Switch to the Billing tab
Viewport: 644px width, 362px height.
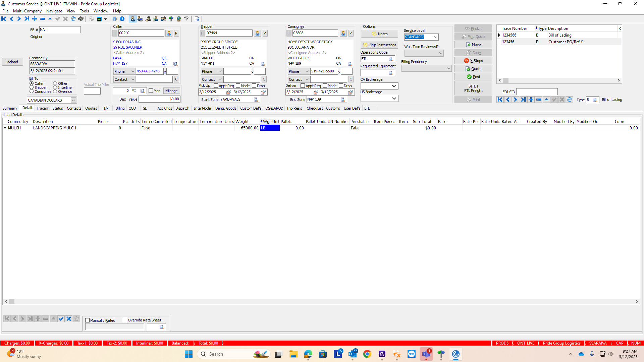pyautogui.click(x=120, y=108)
